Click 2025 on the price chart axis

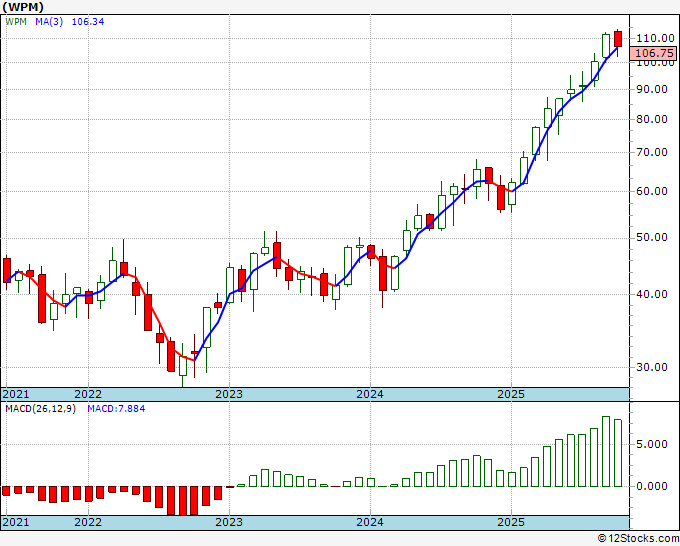[x=511, y=394]
